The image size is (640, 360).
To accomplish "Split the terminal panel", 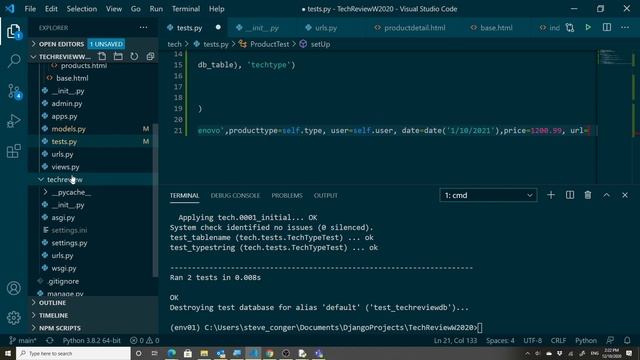I will (x=570, y=195).
